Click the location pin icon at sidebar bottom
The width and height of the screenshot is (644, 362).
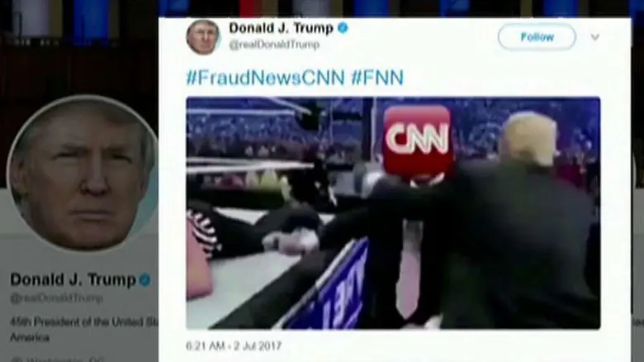click(15, 360)
